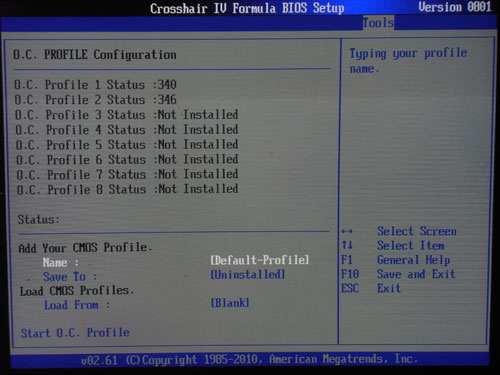This screenshot has width=500, height=375.
Task: Click the O.C. PROFILE Configuration heading
Action: (95, 55)
